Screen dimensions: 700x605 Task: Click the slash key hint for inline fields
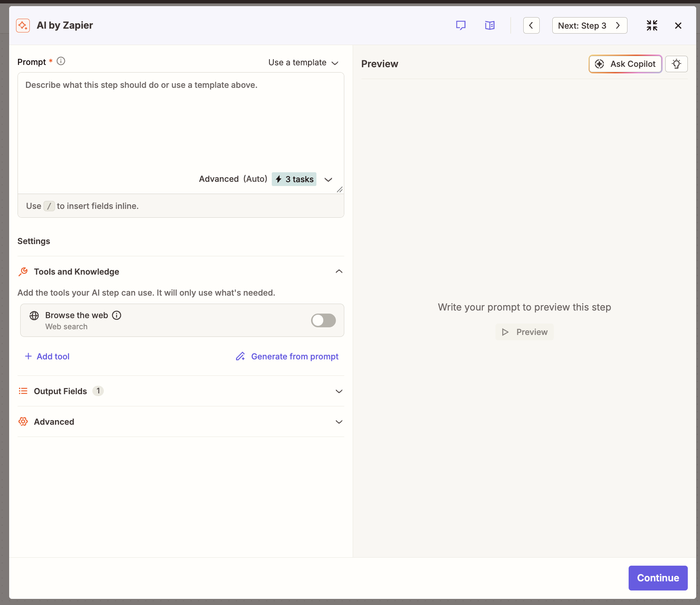coord(49,206)
